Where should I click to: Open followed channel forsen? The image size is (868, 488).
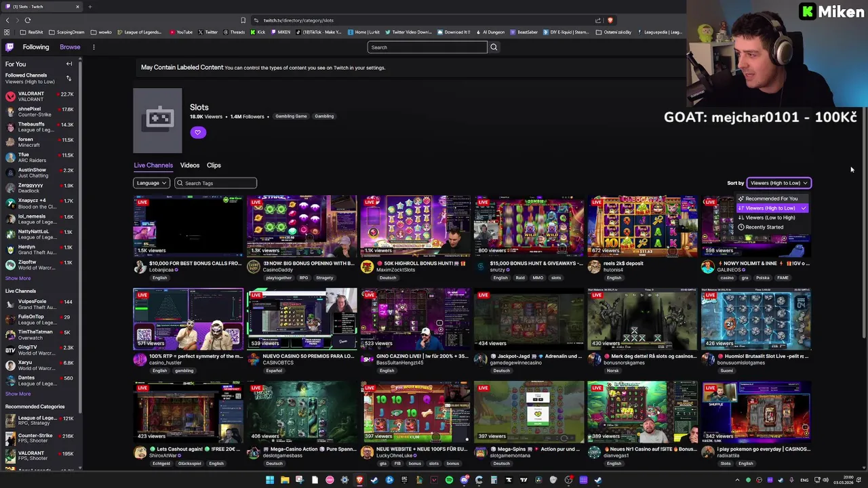coord(39,142)
